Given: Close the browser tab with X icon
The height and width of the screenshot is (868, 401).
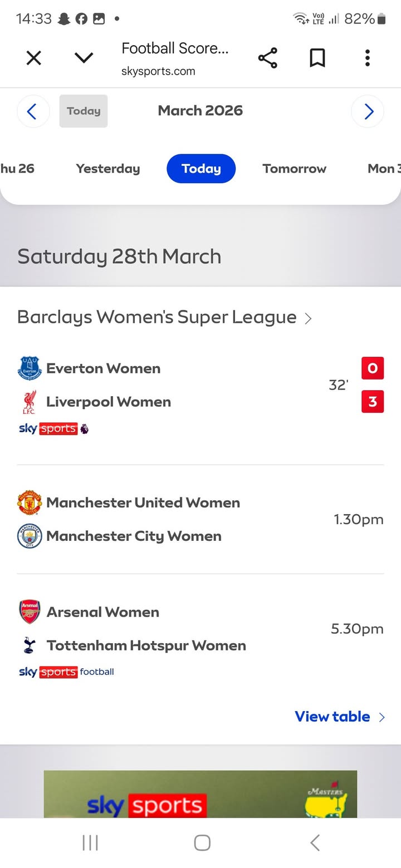Looking at the screenshot, I should pos(34,57).
